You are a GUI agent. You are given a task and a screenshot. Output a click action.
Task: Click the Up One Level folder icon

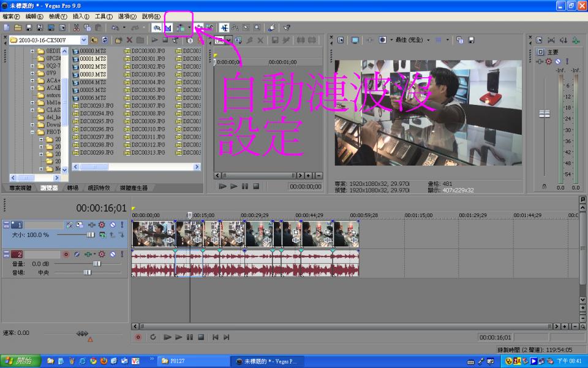[x=94, y=40]
